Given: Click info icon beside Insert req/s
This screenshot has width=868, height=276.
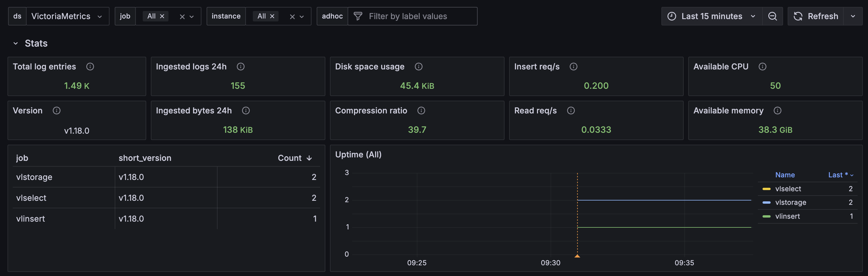Looking at the screenshot, I should 574,67.
